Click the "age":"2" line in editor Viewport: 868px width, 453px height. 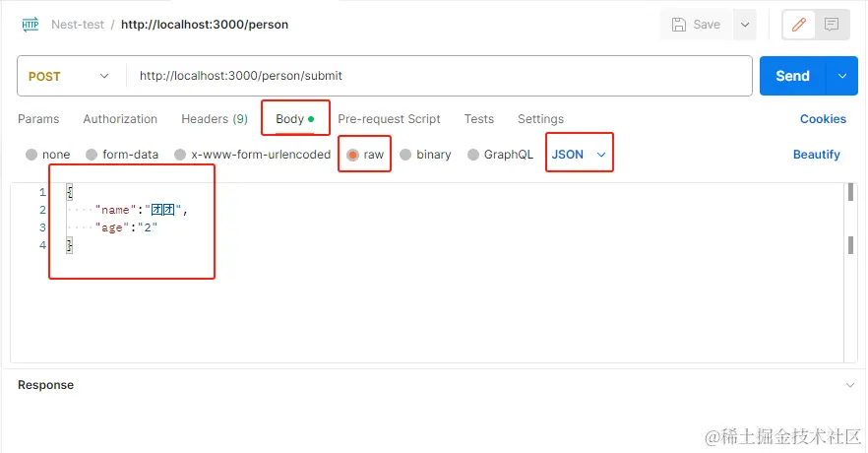coord(126,227)
